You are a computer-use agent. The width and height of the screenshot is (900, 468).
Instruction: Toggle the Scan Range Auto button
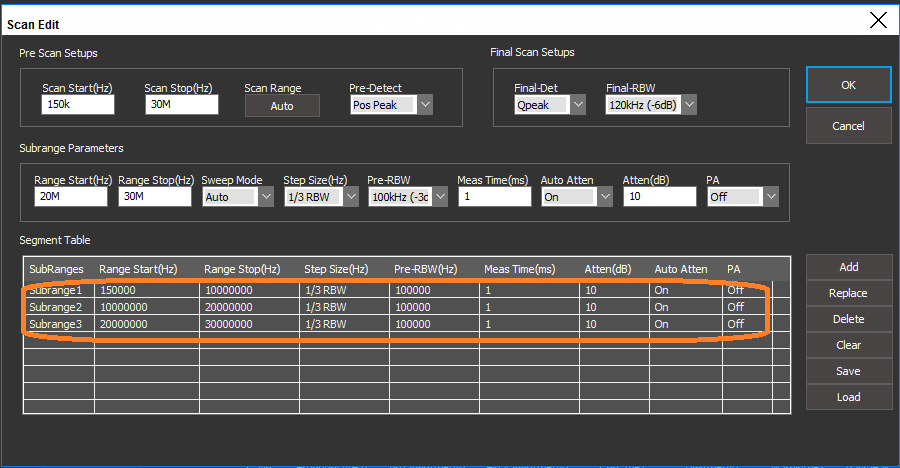click(282, 105)
